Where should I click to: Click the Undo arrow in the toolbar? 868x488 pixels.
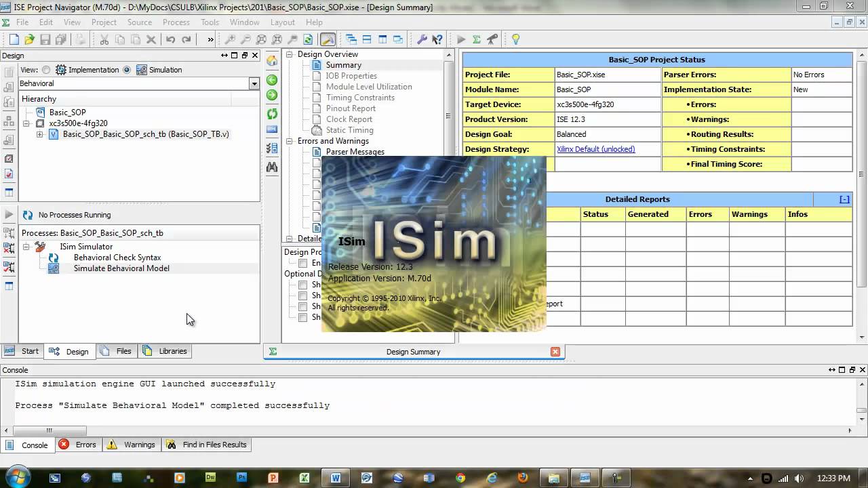pos(171,39)
